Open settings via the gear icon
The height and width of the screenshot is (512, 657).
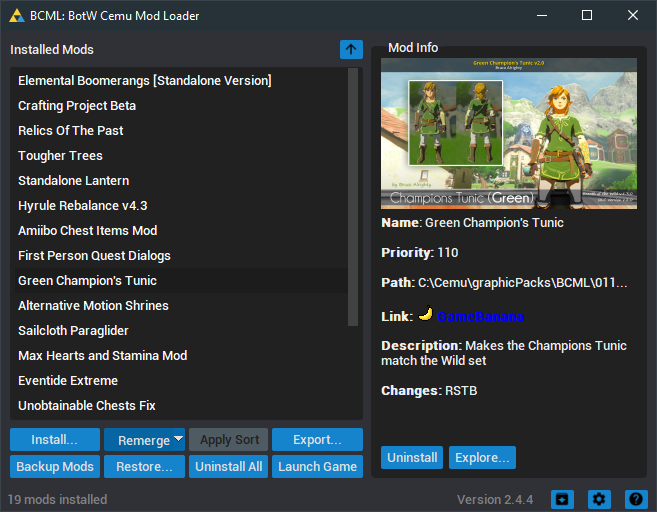pyautogui.click(x=599, y=499)
